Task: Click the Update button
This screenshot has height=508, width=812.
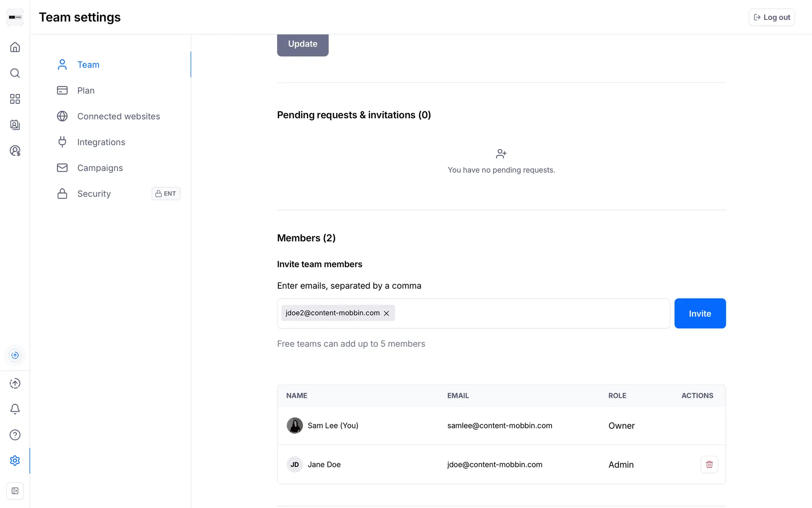Action: pos(302,44)
